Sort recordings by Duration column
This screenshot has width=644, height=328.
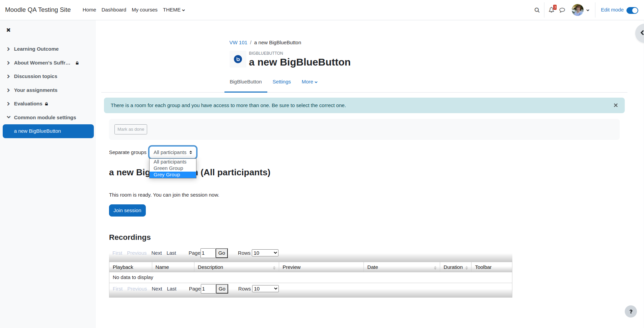click(456, 267)
